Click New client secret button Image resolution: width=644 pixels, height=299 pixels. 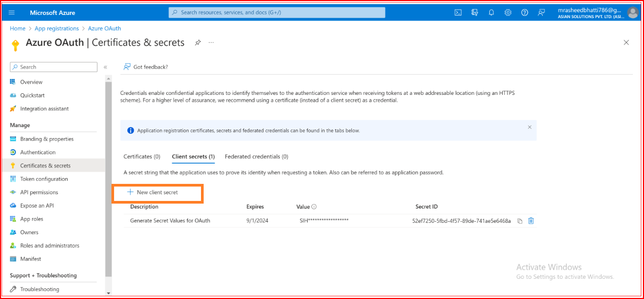pyautogui.click(x=152, y=192)
